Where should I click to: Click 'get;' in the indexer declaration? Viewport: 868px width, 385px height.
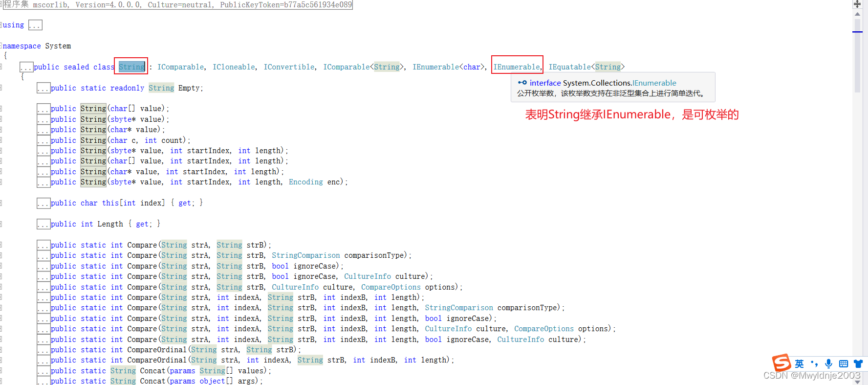187,203
